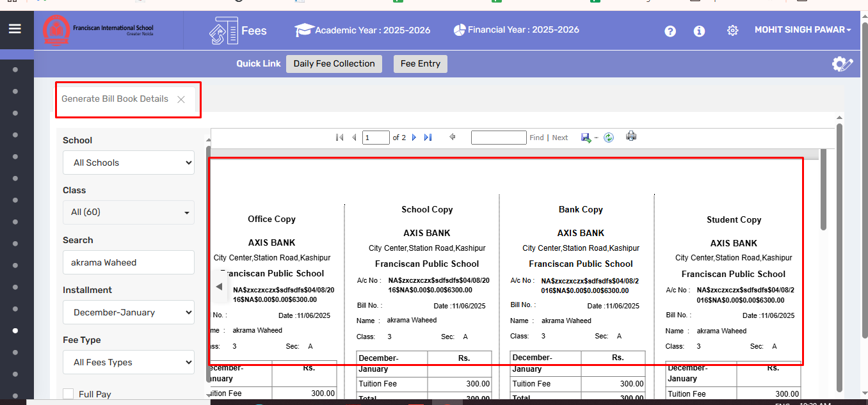Click the Next search result link

point(560,138)
